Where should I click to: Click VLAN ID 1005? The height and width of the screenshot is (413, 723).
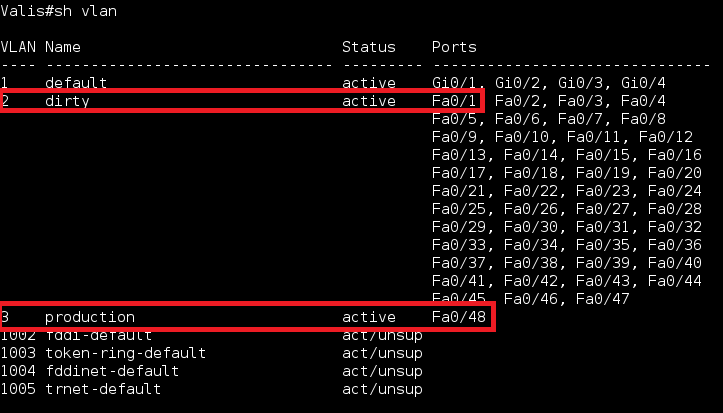pos(17,389)
